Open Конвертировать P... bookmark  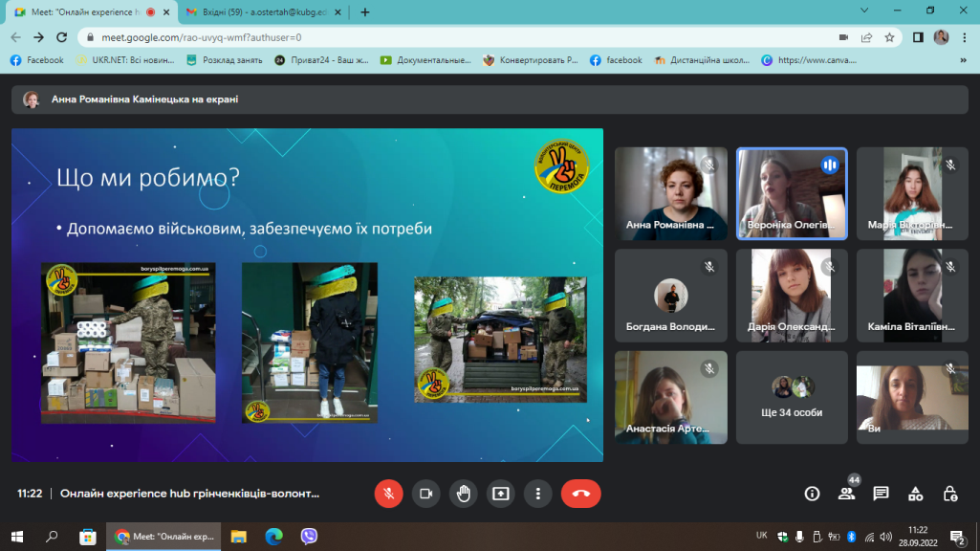click(531, 60)
